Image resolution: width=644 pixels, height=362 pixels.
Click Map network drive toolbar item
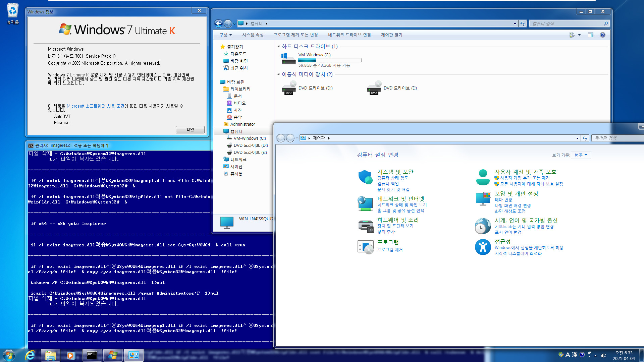[349, 35]
